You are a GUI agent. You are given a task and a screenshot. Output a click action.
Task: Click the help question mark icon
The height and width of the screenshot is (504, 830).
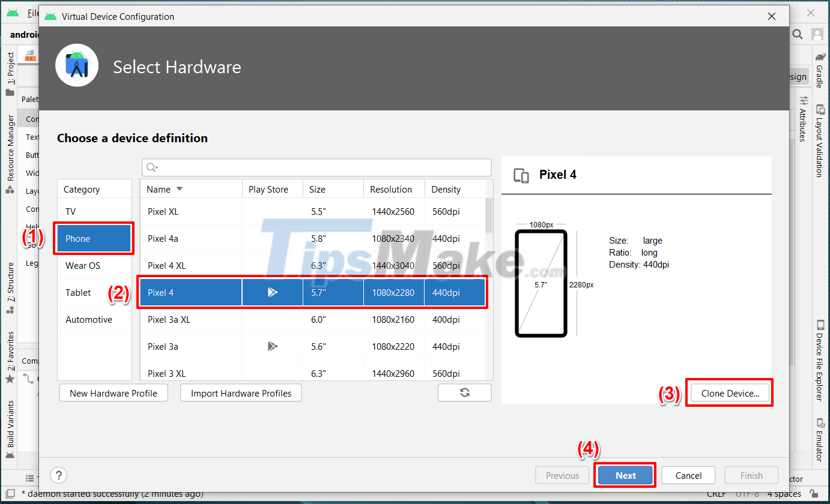click(x=58, y=475)
